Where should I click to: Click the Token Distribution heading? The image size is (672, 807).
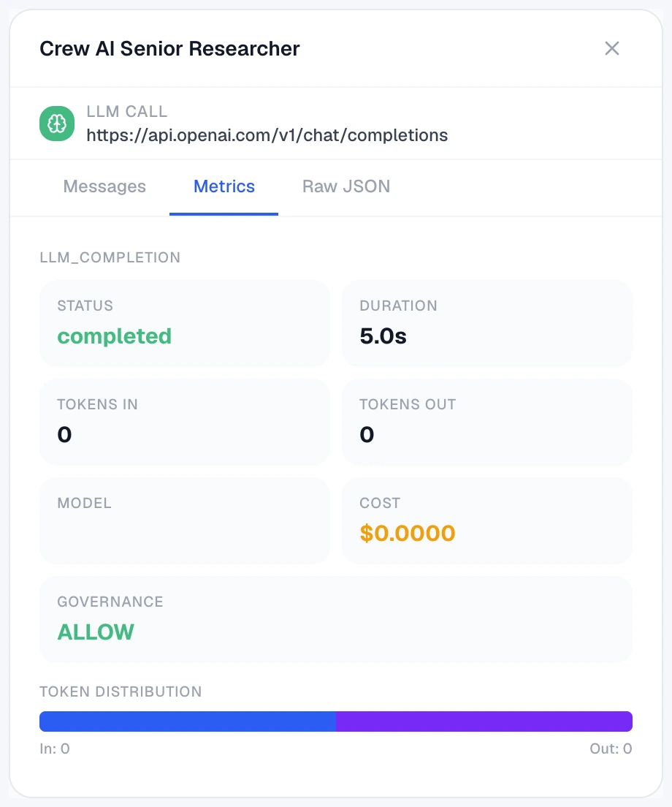[x=121, y=692]
